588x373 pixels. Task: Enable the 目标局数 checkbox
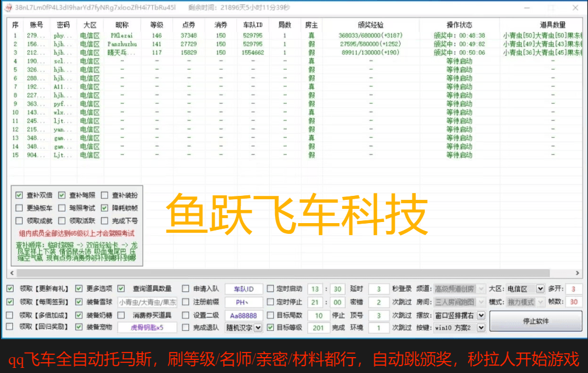pyautogui.click(x=270, y=315)
